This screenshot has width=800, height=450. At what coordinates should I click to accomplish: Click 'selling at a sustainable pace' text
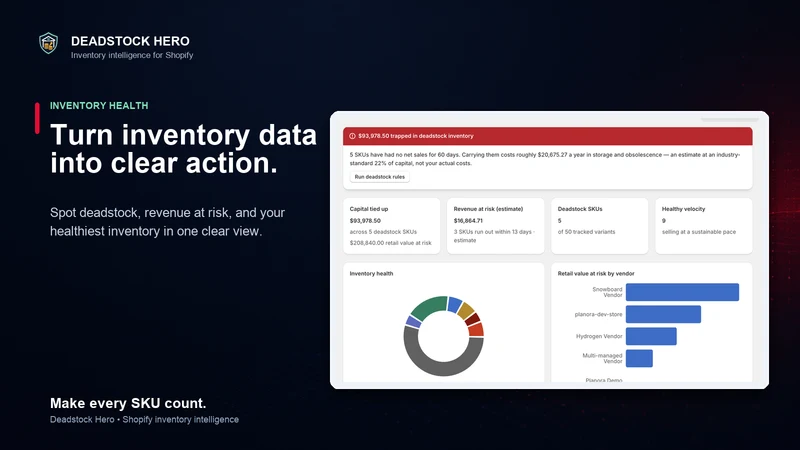698,232
